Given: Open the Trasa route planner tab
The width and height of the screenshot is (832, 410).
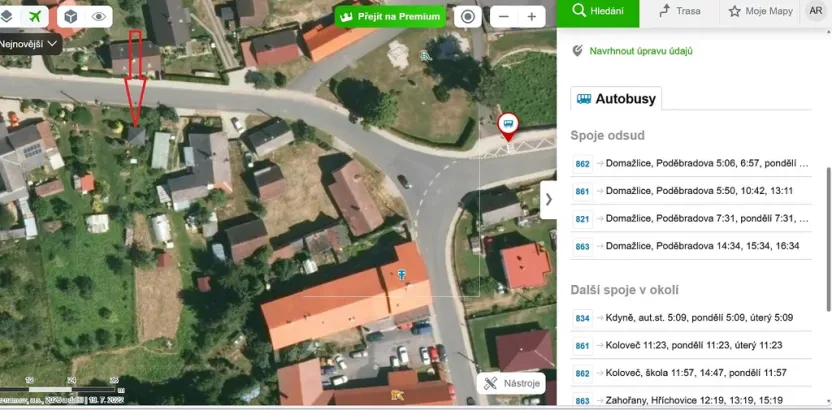Looking at the screenshot, I should coord(680,11).
